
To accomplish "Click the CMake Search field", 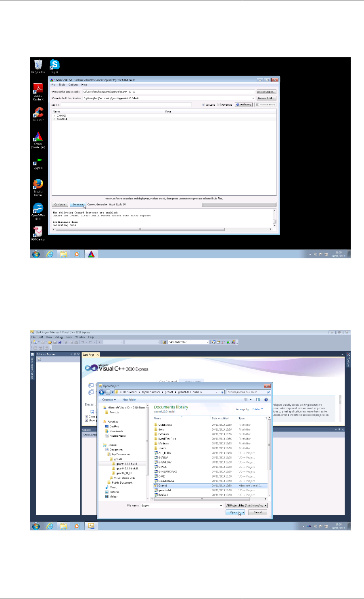I will coord(126,105).
